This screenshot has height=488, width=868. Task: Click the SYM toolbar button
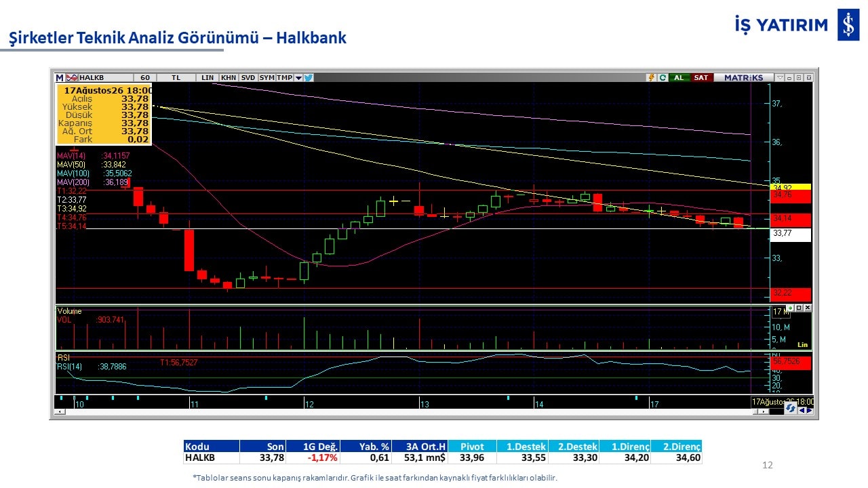(x=267, y=77)
